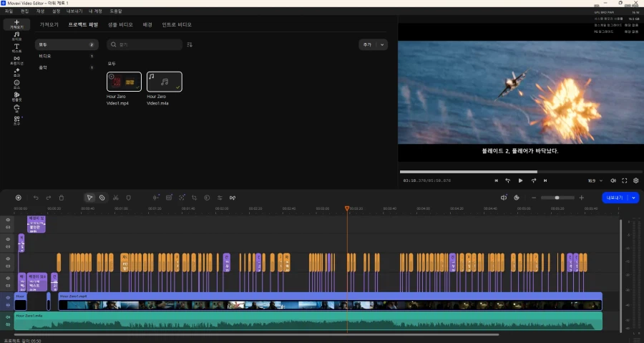The width and height of the screenshot is (644, 343).
Task: Toggle visibility of Hour Zero video track
Action: coord(8,297)
